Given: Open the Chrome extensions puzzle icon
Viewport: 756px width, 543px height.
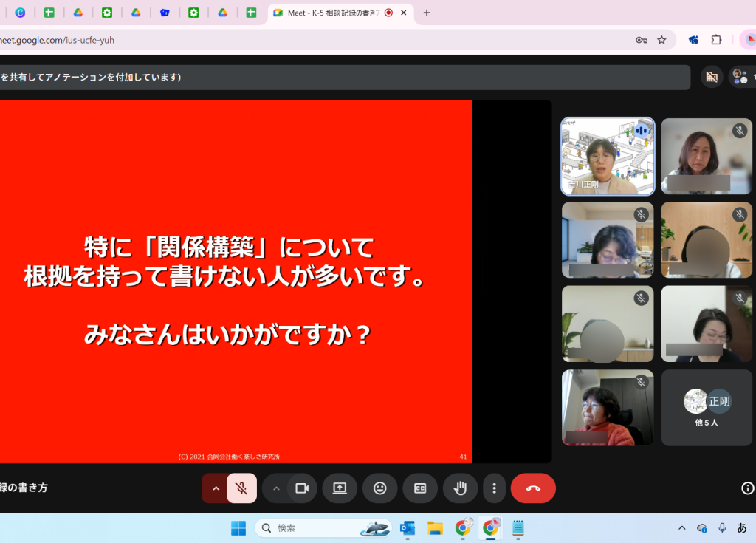Looking at the screenshot, I should pos(716,40).
